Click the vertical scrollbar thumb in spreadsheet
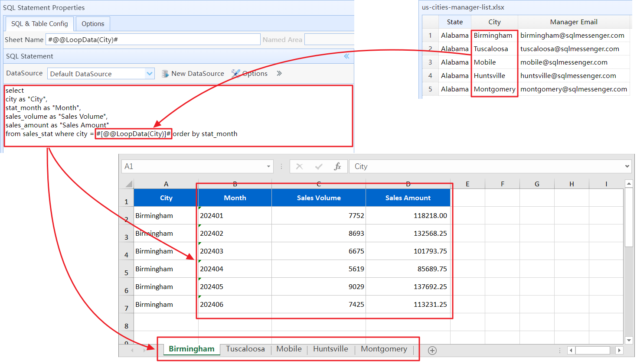This screenshot has width=637, height=364. [x=629, y=217]
